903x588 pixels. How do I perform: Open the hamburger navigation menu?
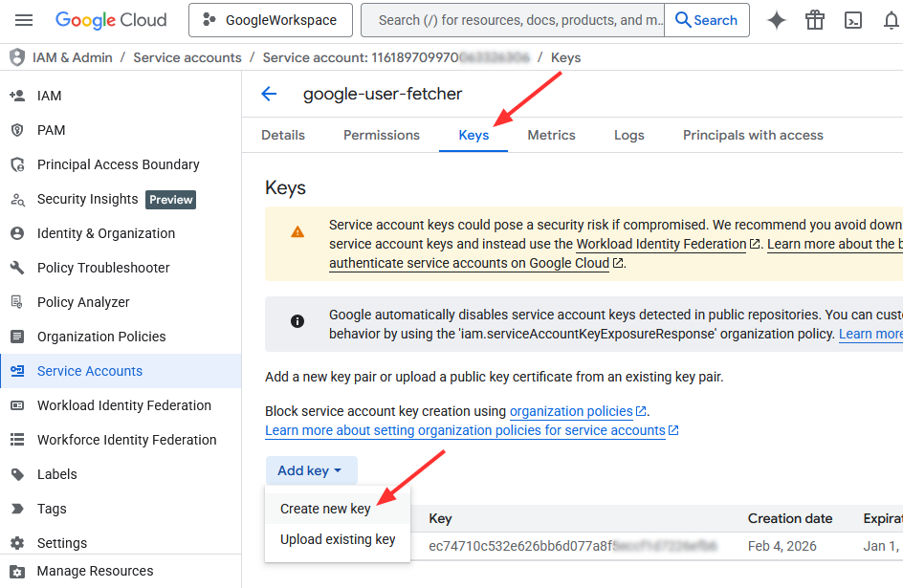(24, 20)
